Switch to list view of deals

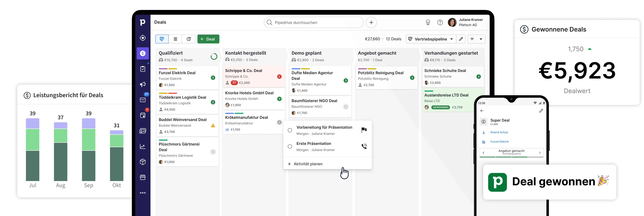175,39
